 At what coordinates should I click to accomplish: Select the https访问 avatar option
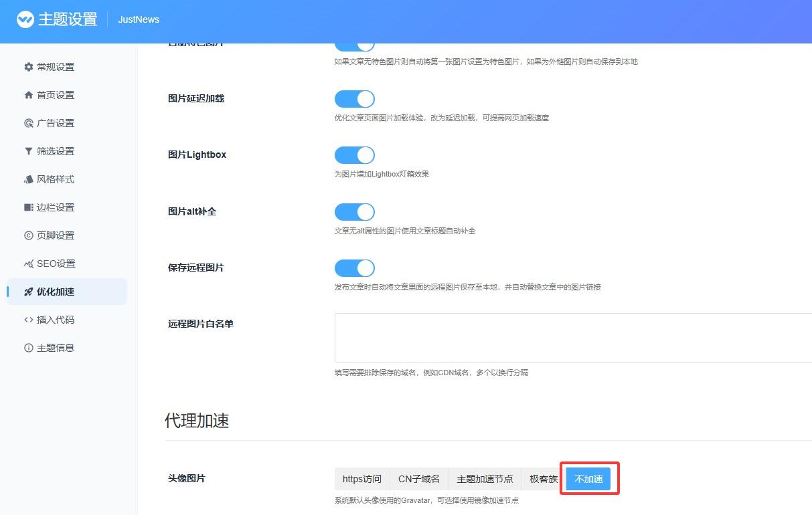click(x=361, y=479)
